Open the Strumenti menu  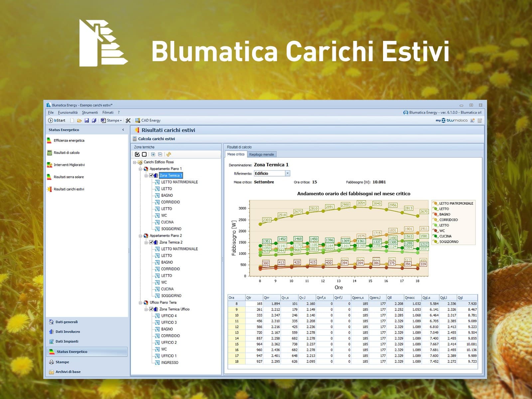(90, 112)
